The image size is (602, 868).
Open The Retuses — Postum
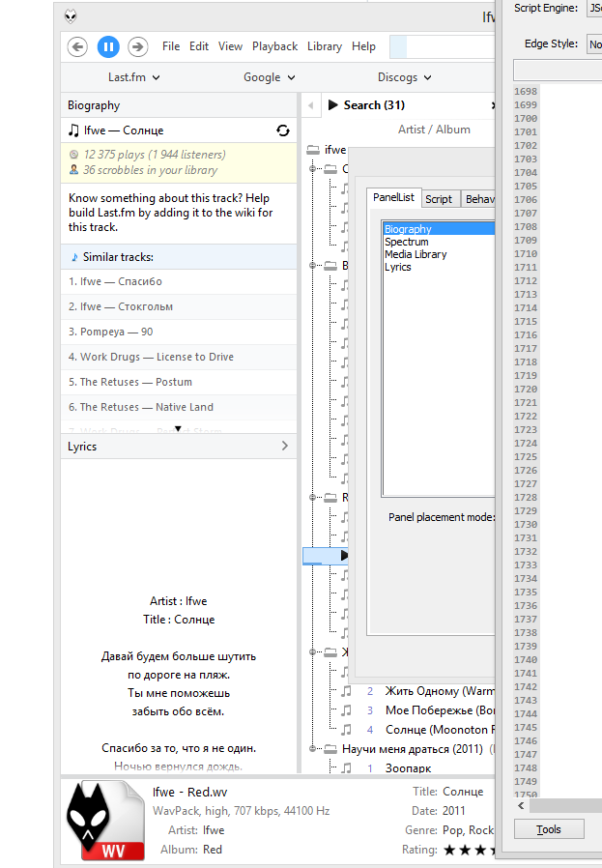[x=179, y=382]
